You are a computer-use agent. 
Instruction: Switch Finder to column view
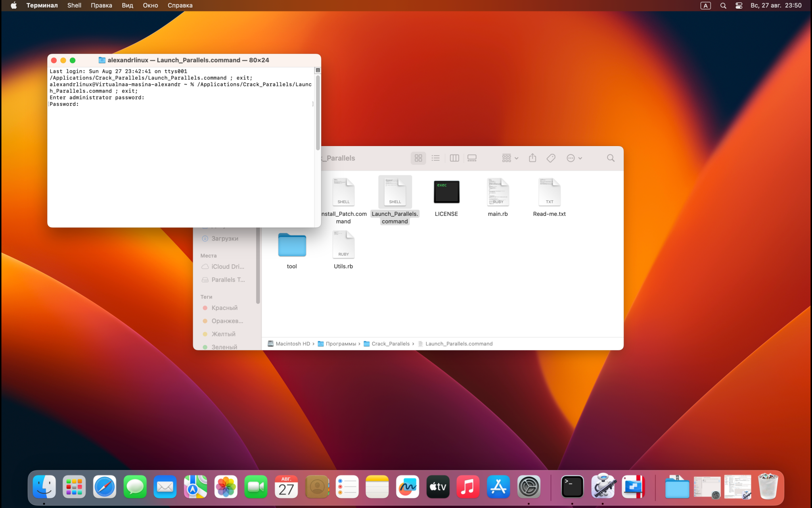(x=454, y=158)
